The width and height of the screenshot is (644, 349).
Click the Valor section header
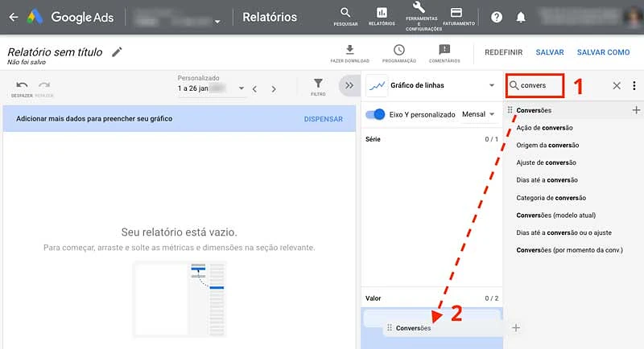[373, 298]
